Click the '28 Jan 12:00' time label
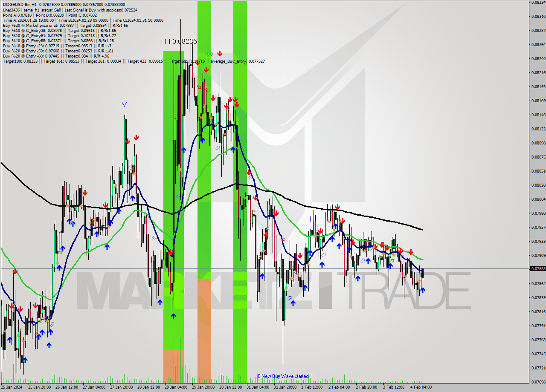This screenshot has width=546, height=392. 148,387
